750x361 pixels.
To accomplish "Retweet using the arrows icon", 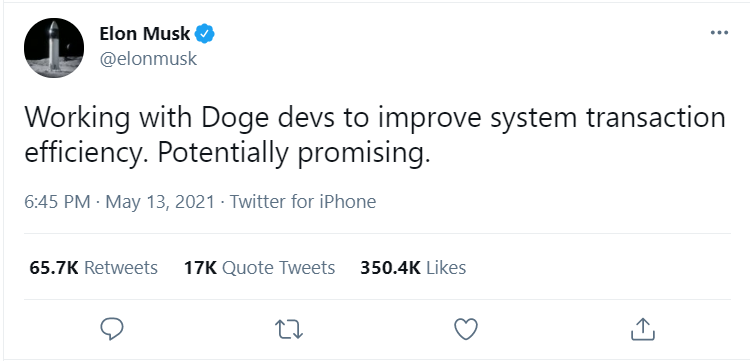I will (x=289, y=329).
